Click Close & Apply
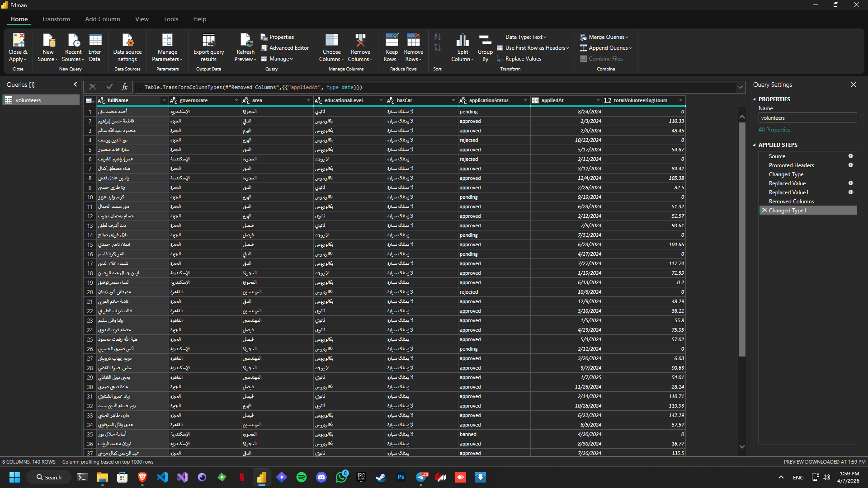The height and width of the screenshot is (488, 868). pyautogui.click(x=18, y=47)
